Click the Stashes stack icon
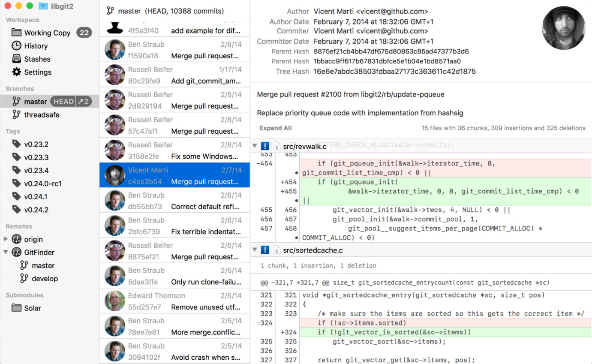The height and width of the screenshot is (364, 592). coord(16,59)
